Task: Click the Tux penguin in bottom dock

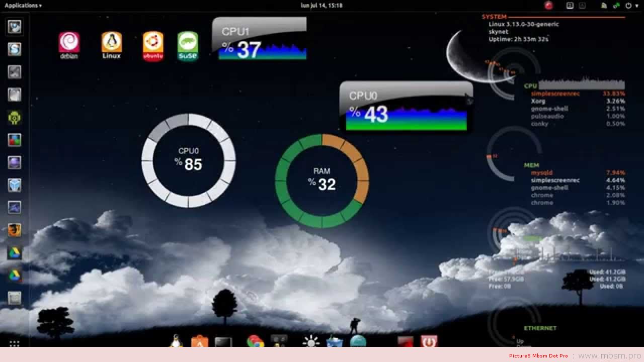Action: pos(176,341)
